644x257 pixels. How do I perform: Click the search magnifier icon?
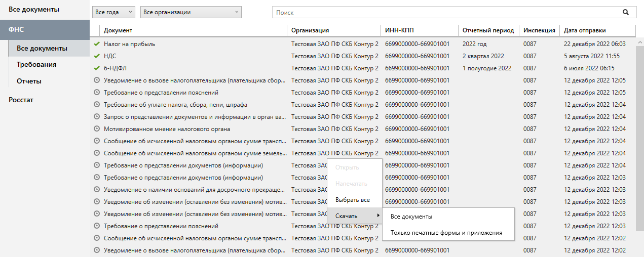pos(626,12)
